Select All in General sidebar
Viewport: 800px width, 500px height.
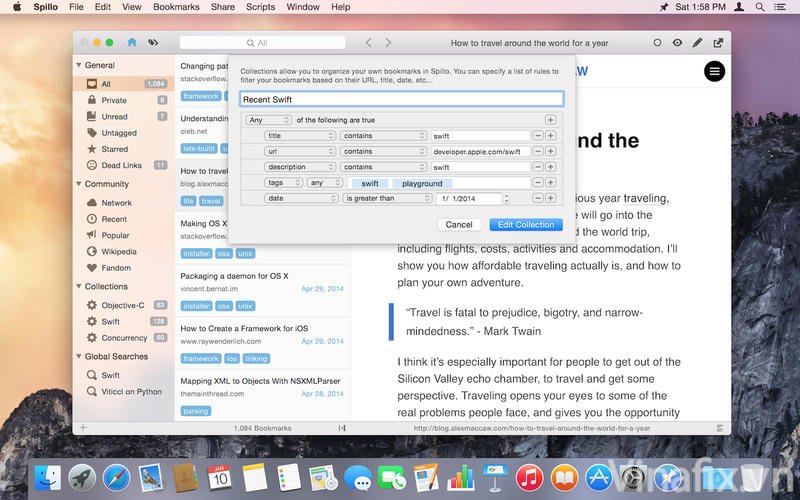[124, 84]
